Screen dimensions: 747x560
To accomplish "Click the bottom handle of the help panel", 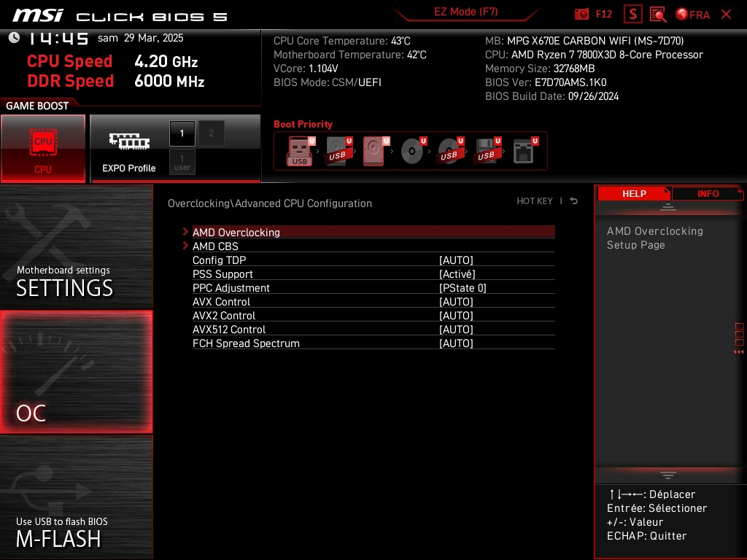I will point(668,475).
